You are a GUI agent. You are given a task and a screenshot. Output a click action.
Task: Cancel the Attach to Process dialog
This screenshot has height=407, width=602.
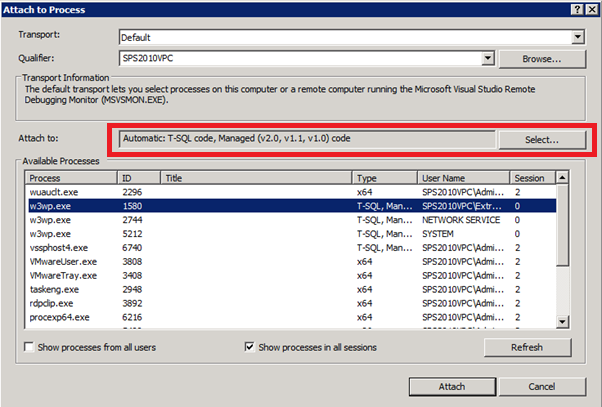coord(542,387)
